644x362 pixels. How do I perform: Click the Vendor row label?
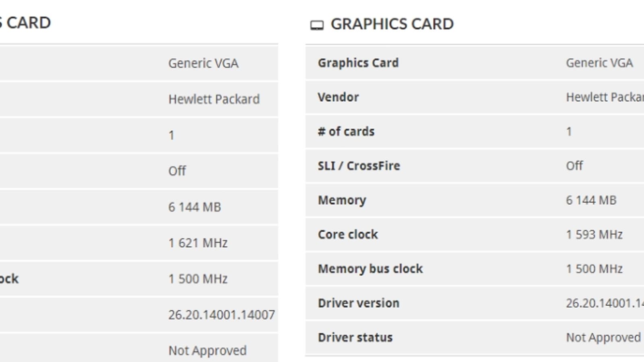[x=338, y=97]
